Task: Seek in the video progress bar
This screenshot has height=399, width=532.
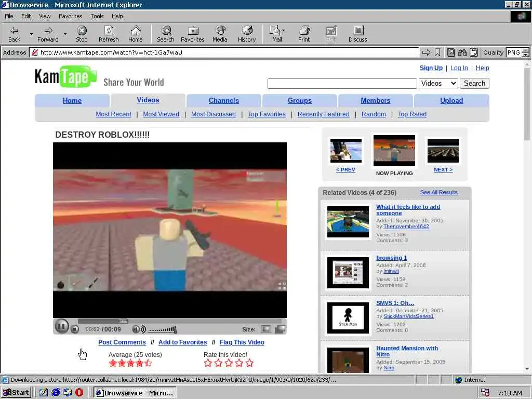Action: pyautogui.click(x=180, y=321)
